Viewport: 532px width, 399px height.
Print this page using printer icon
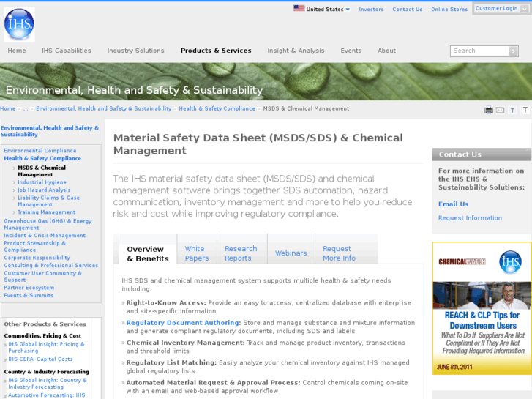pyautogui.click(x=489, y=110)
